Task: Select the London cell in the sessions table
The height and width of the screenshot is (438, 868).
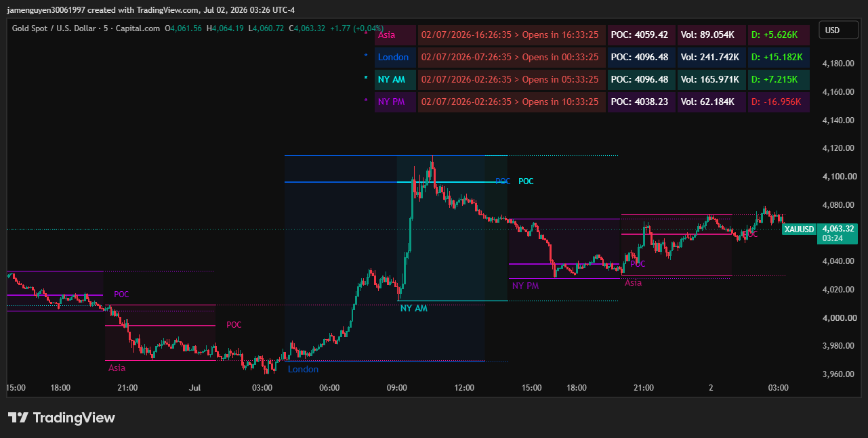Action: [395, 57]
